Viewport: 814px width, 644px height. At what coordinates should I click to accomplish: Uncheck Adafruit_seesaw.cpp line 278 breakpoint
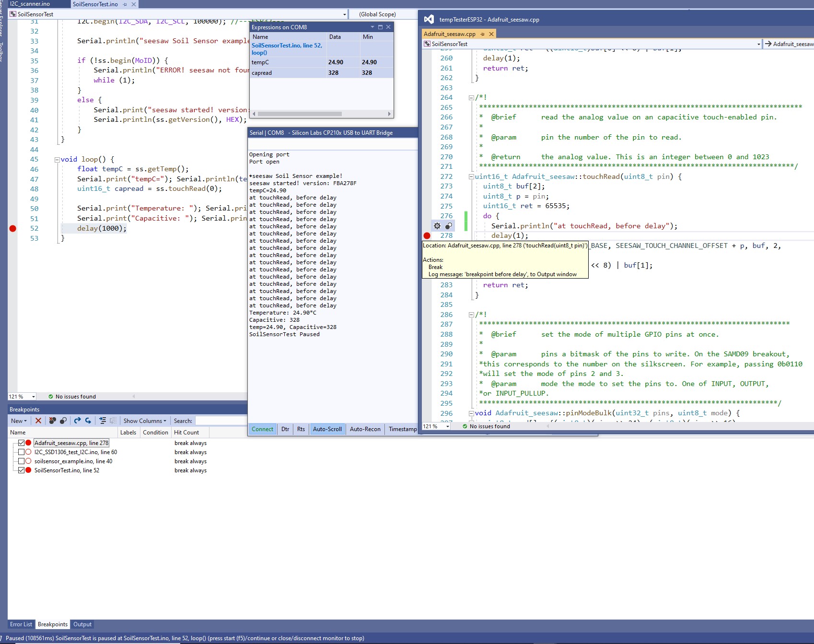tap(21, 443)
